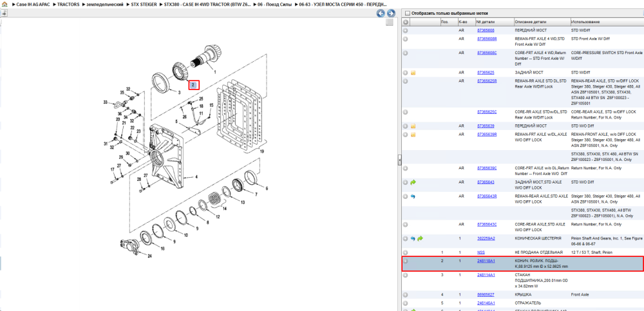Open the '06 - Поезд Силы' breadcrumb

[x=275, y=4]
